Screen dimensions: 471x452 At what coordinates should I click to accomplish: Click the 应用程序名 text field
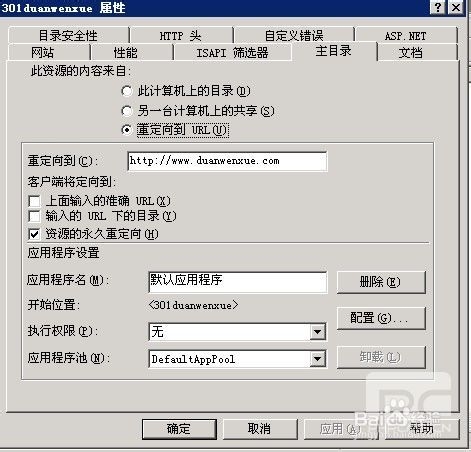point(238,282)
